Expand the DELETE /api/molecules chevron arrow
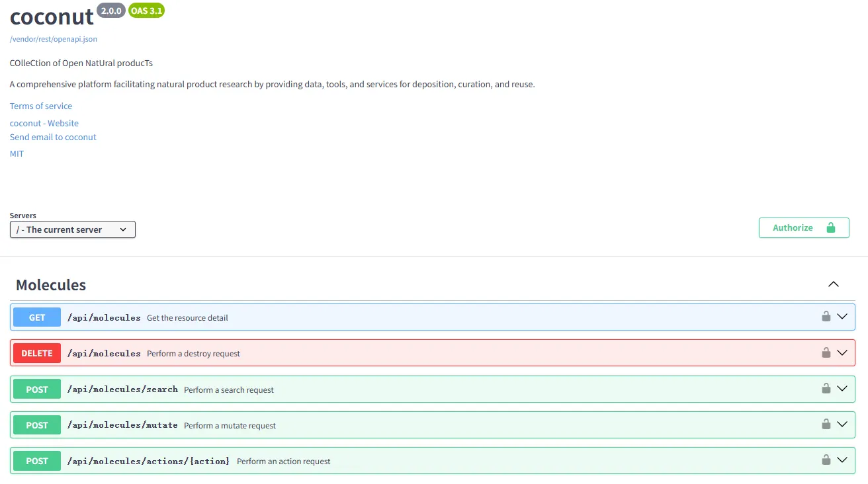 pos(842,352)
